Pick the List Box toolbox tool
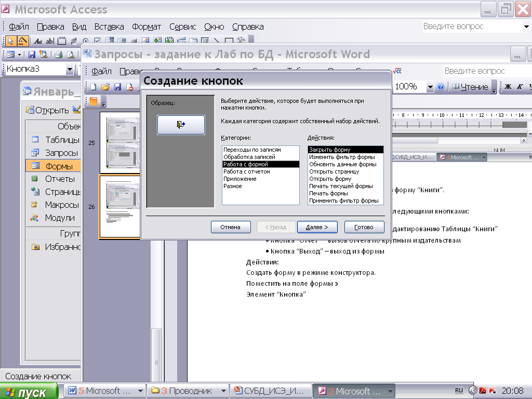Viewport: 532px width, 399px height. [122, 41]
